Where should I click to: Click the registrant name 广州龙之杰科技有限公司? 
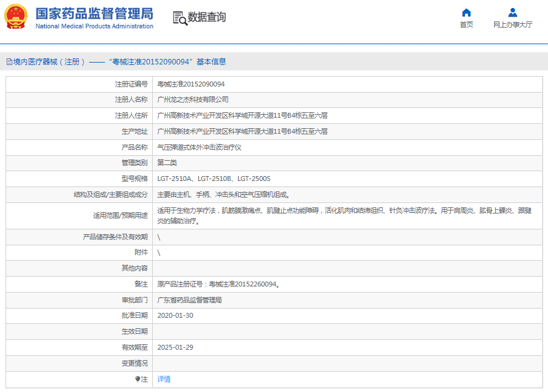tap(193, 99)
